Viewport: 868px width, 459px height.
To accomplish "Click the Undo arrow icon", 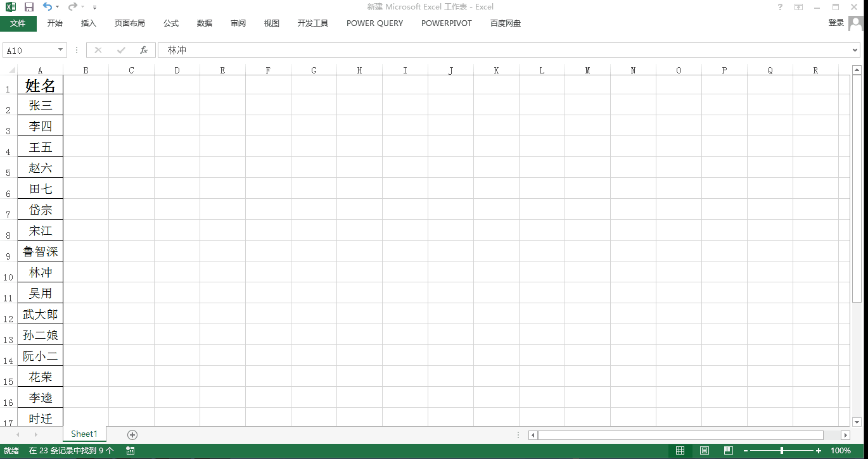I will point(48,7).
